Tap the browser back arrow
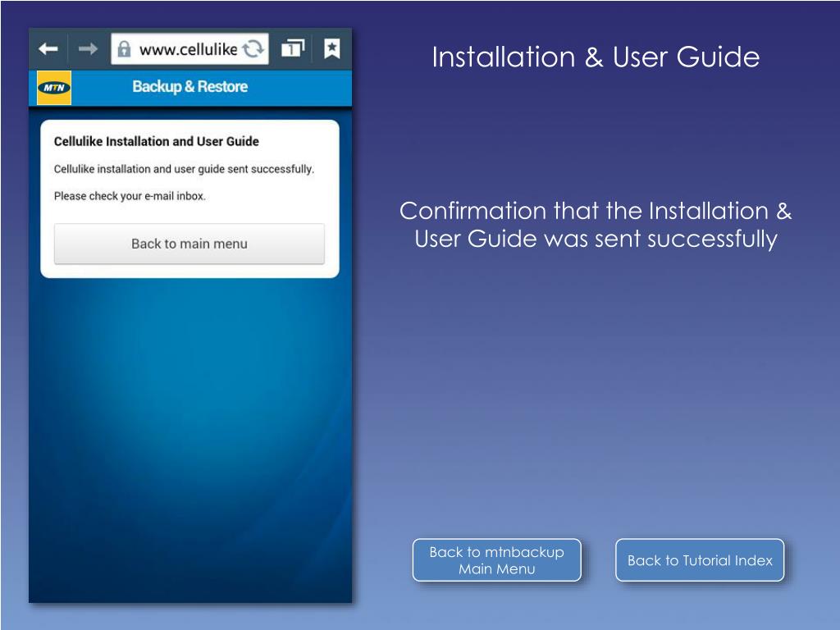The image size is (840, 630). [48, 49]
